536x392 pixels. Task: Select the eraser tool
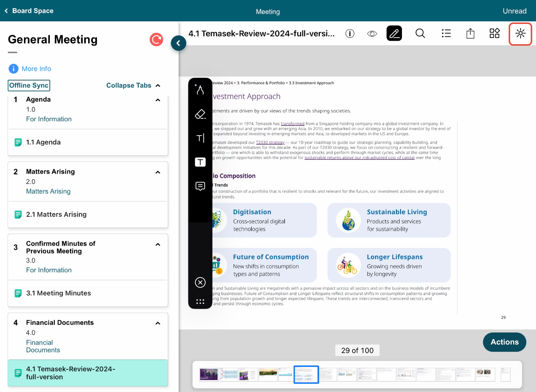point(200,114)
